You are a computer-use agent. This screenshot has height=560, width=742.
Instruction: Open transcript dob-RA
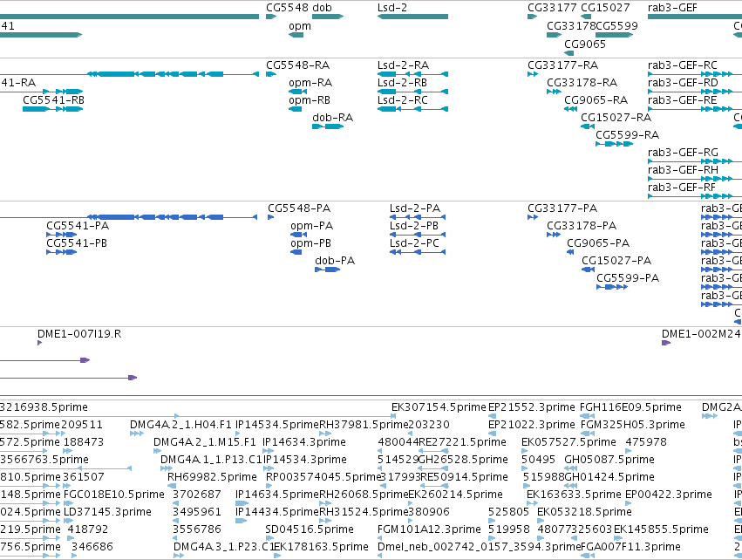pos(333,118)
